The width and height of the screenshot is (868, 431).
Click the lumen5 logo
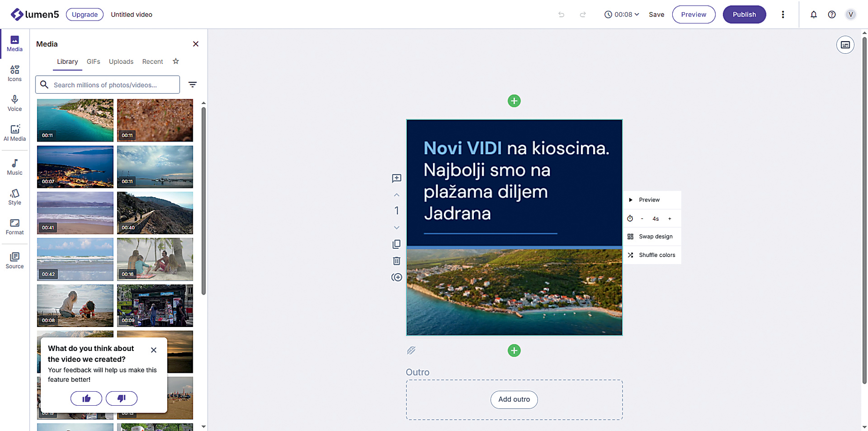(35, 15)
